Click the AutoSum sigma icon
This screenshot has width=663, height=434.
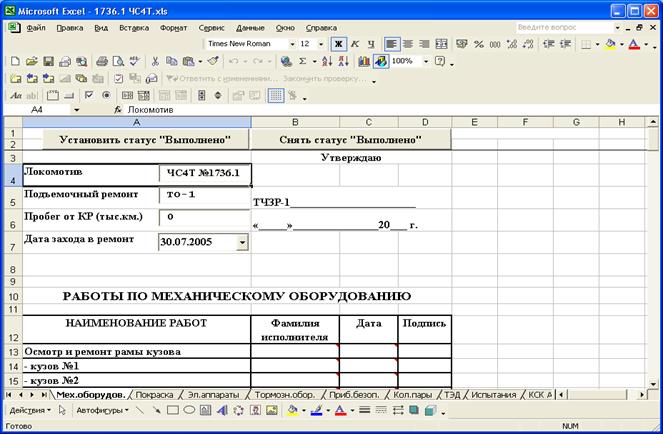[x=303, y=61]
